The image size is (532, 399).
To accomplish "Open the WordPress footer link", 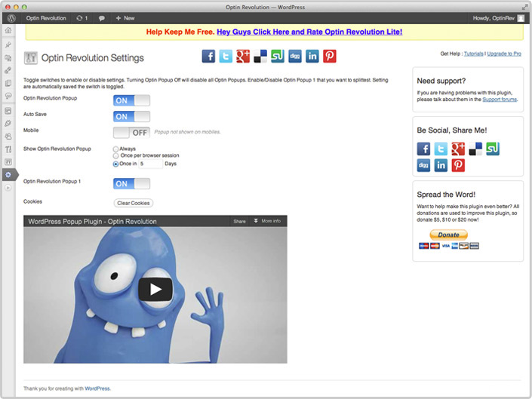I will tap(97, 388).
